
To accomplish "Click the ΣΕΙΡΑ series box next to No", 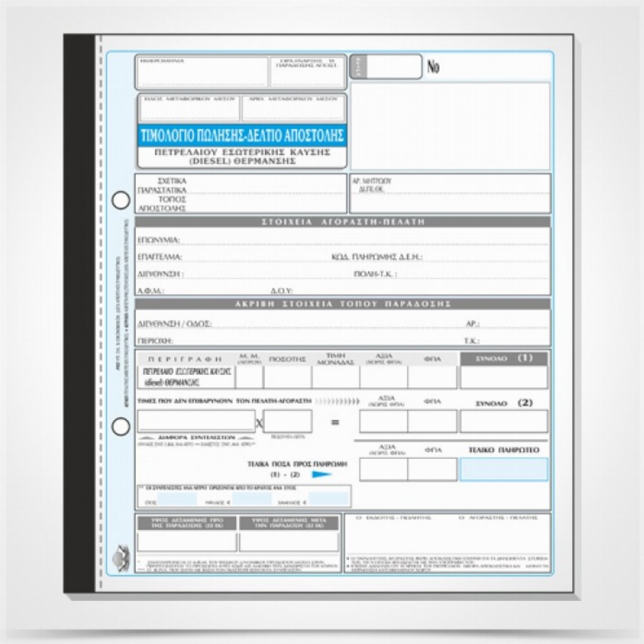I will click(386, 66).
